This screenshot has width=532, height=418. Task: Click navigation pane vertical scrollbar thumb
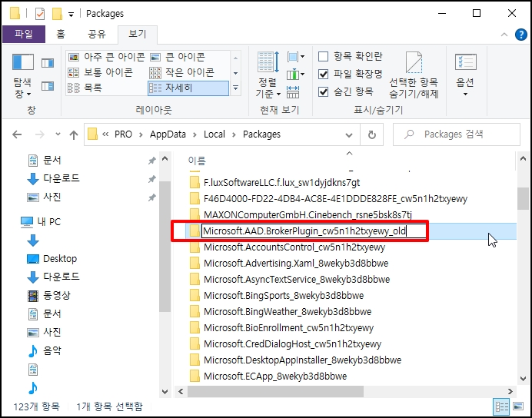coord(165,247)
